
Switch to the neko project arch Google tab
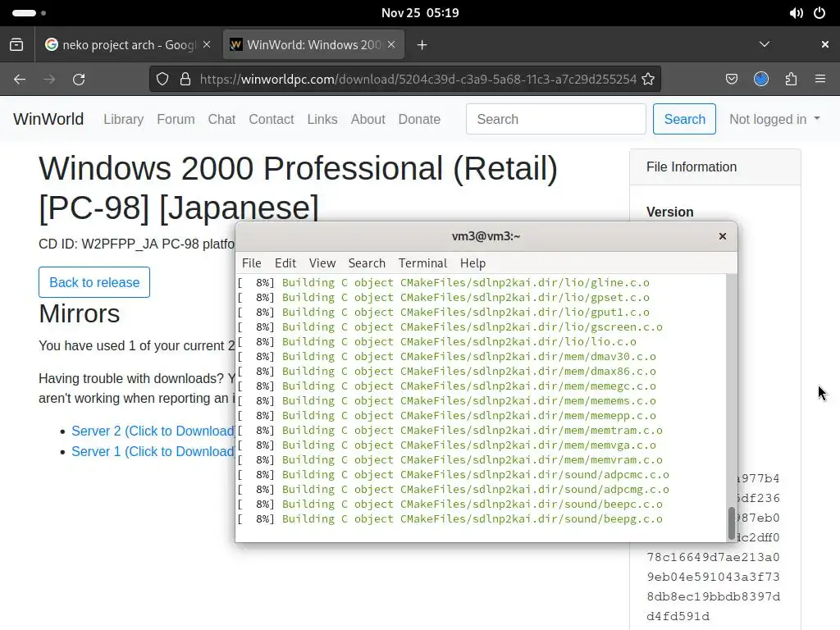tap(128, 44)
